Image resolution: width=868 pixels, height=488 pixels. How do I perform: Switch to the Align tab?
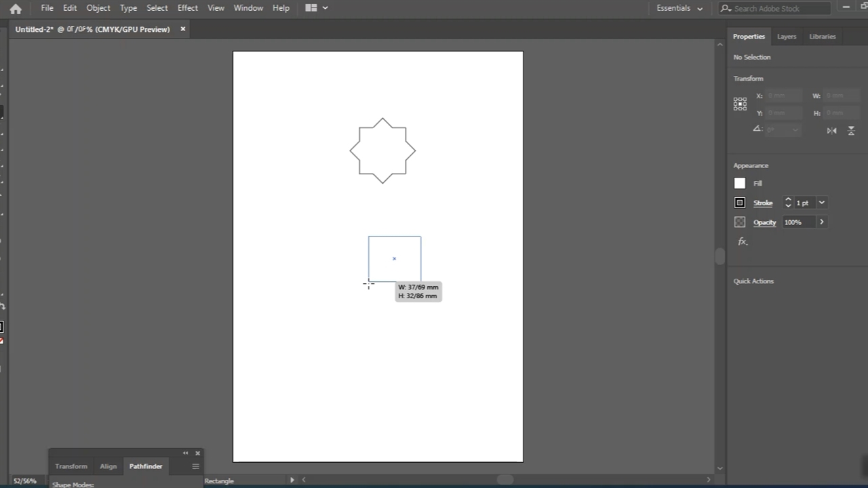tap(108, 466)
